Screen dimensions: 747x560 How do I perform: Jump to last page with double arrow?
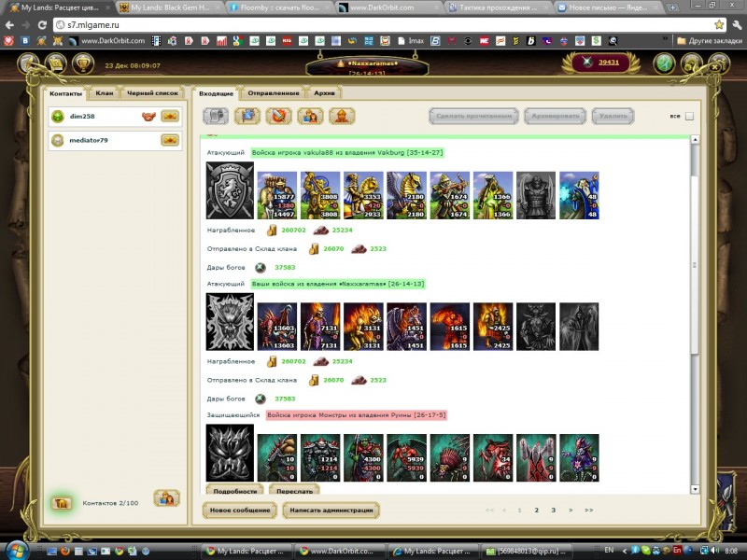point(589,510)
